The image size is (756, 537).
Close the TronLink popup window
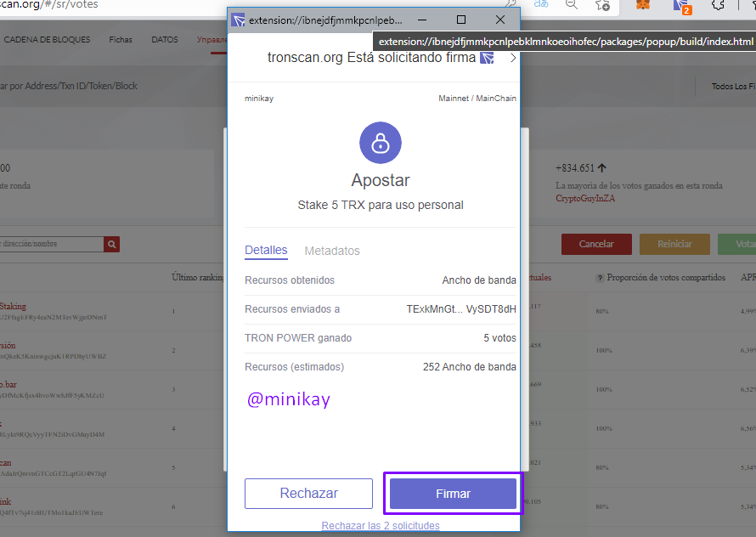pos(500,20)
